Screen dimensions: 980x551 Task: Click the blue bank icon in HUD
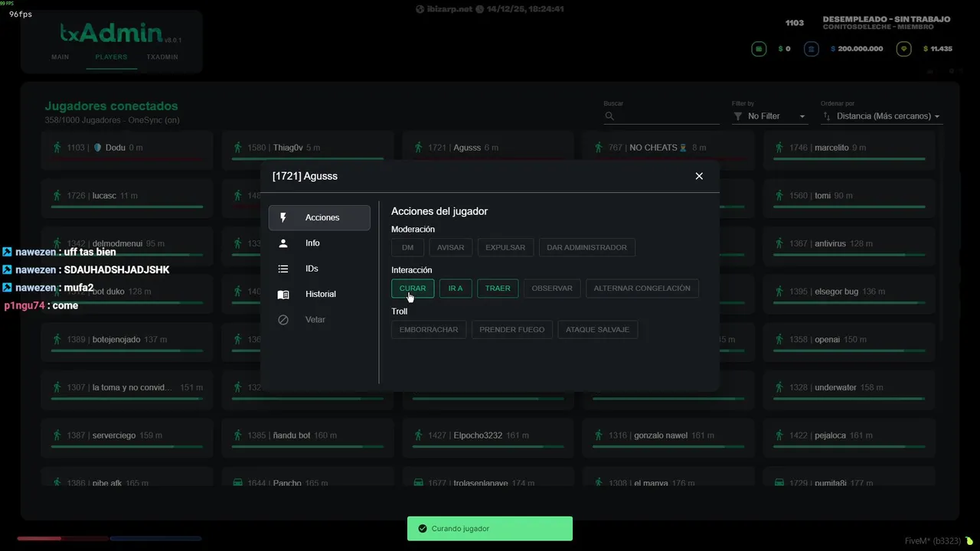coord(812,49)
